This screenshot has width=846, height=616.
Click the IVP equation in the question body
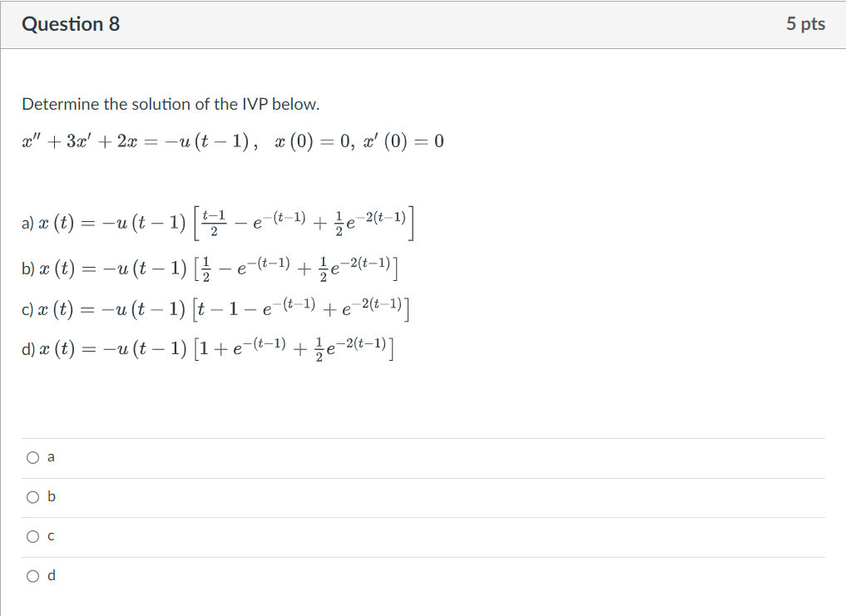pyautogui.click(x=233, y=140)
